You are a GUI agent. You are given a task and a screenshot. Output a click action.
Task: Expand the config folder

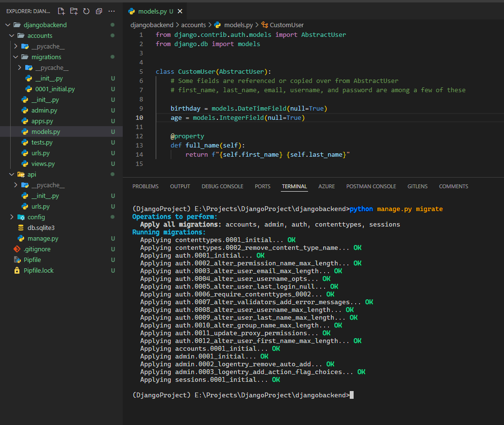pos(36,217)
